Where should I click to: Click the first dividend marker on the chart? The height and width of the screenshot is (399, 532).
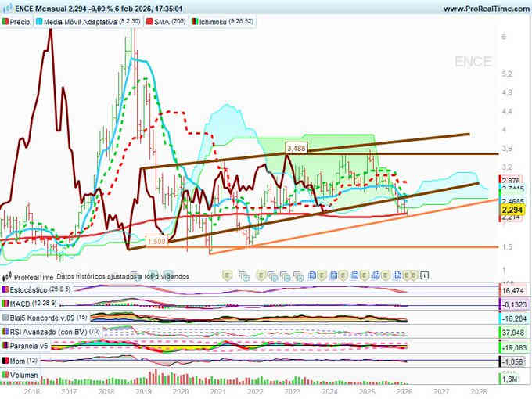click(228, 275)
